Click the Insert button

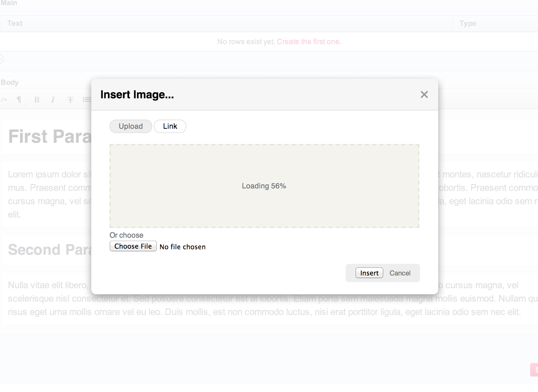point(369,273)
